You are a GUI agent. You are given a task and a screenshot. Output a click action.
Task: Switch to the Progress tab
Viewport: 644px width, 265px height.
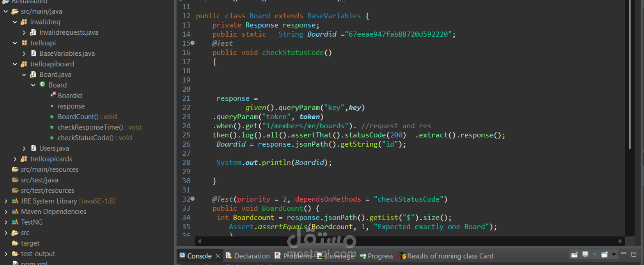(377, 256)
